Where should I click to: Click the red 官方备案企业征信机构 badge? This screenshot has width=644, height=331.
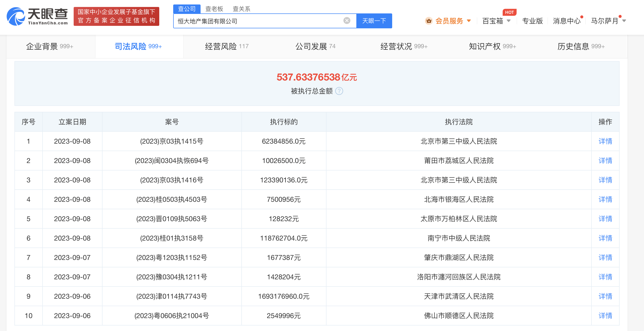[x=116, y=16]
